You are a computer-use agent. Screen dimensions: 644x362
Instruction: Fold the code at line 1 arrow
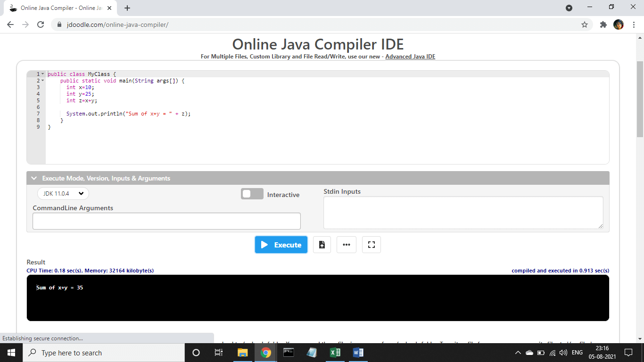pyautogui.click(x=42, y=74)
